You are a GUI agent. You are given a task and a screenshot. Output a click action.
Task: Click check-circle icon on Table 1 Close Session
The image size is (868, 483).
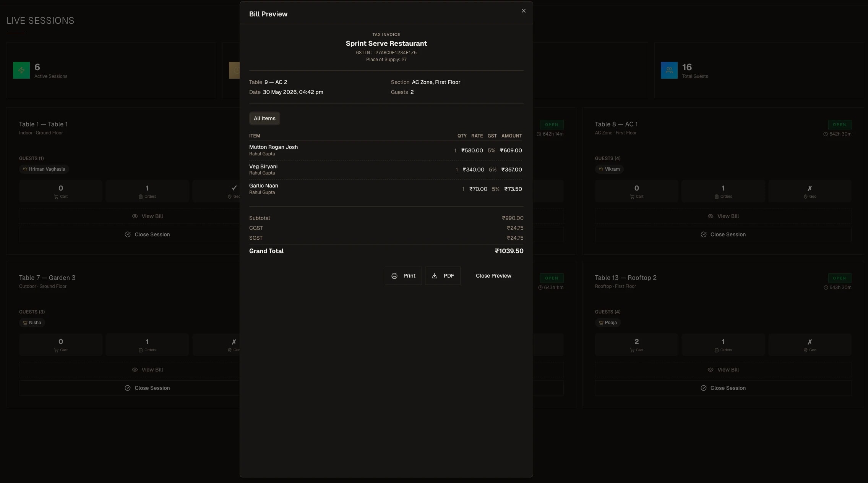128,234
